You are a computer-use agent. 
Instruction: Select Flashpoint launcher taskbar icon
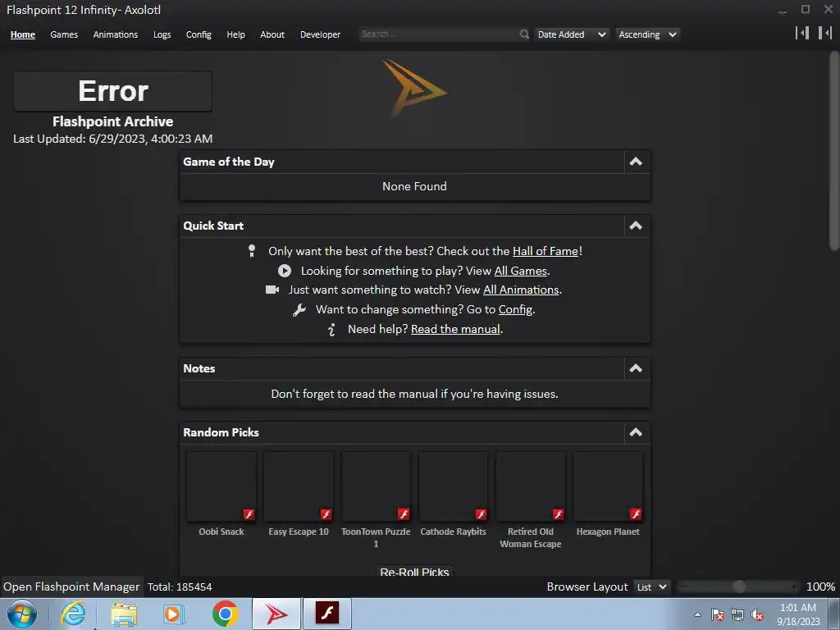[276, 614]
